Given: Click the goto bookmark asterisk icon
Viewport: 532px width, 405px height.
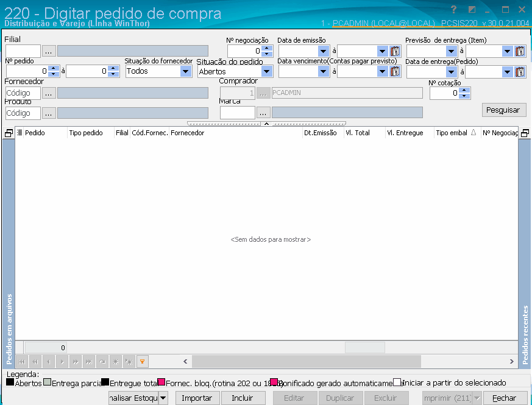Looking at the screenshot, I should point(129,362).
